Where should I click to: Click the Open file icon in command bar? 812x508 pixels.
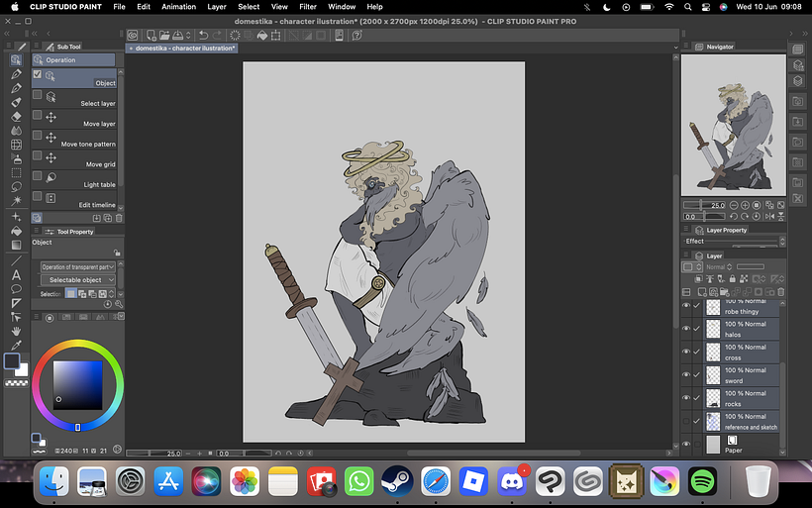[164, 36]
